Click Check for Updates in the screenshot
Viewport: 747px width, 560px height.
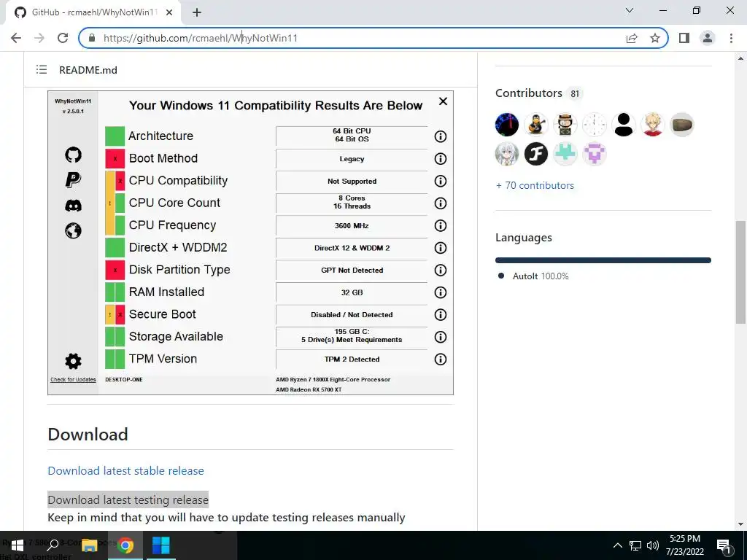coord(74,379)
